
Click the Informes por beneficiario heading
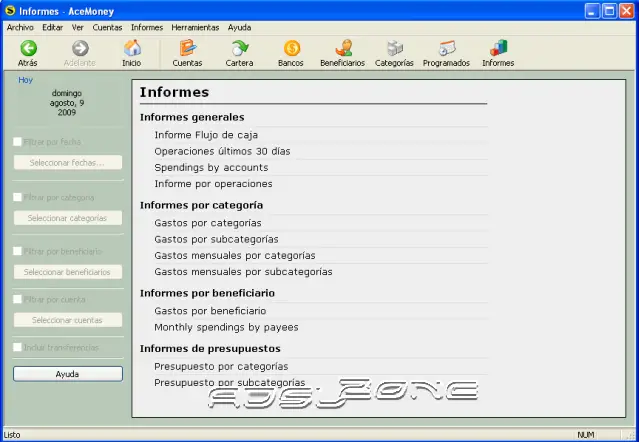tap(207, 293)
